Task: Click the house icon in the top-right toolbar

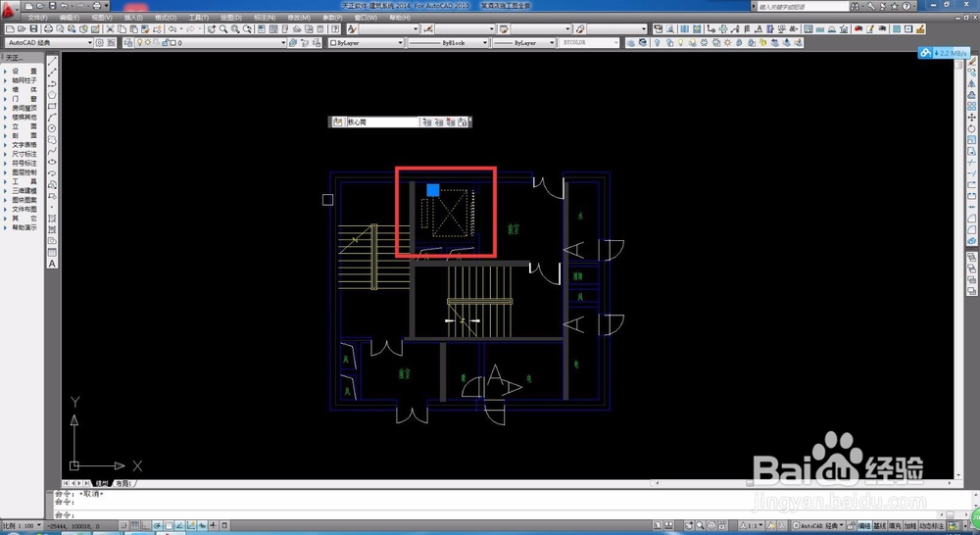Action: click(845, 29)
